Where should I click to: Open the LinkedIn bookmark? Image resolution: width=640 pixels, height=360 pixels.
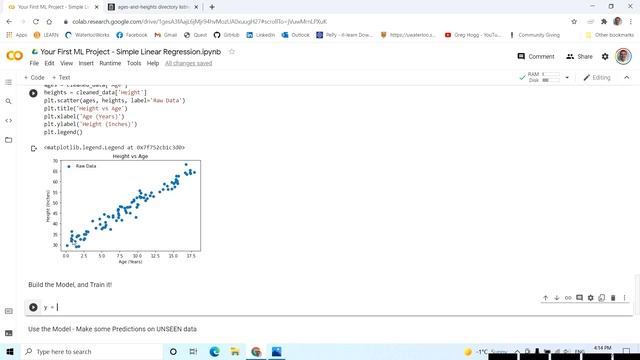260,35
